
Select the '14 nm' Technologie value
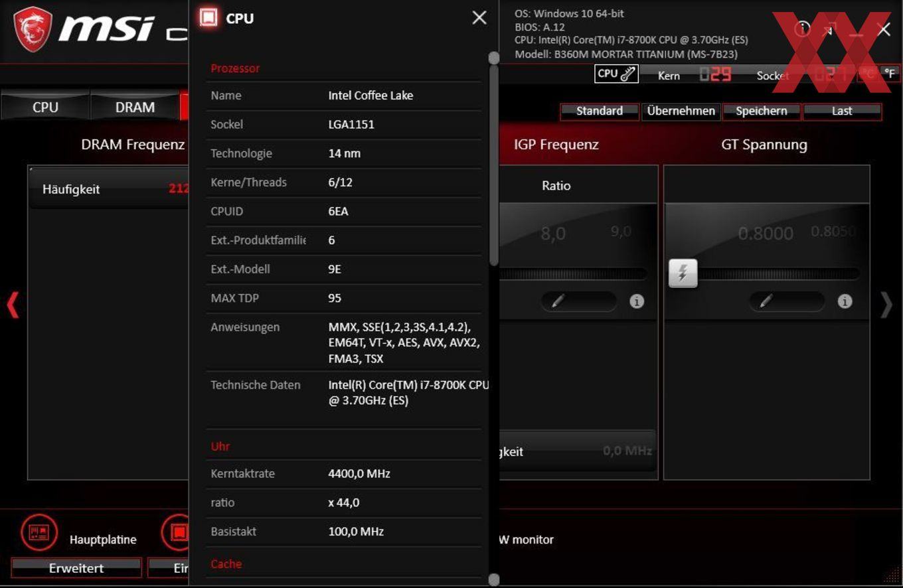[x=344, y=153]
